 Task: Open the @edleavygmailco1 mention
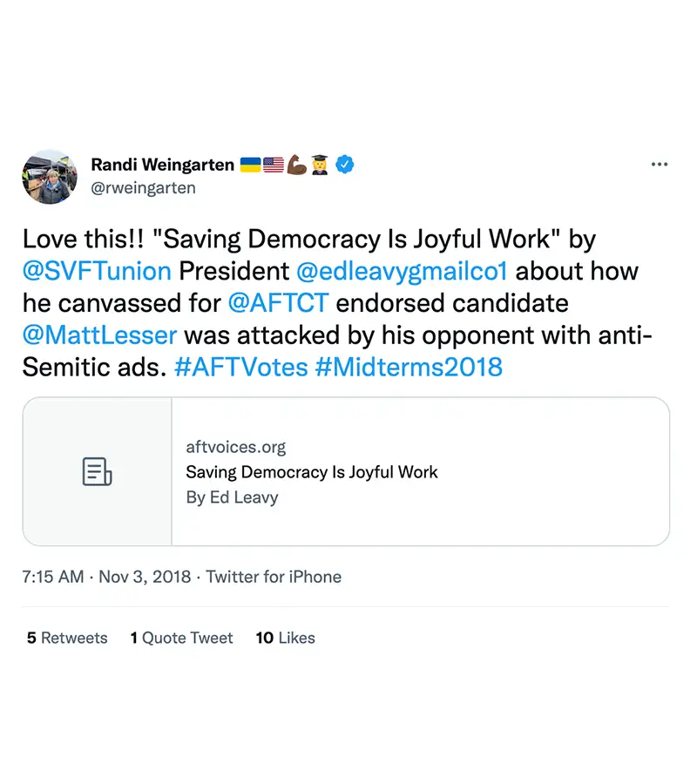402,271
